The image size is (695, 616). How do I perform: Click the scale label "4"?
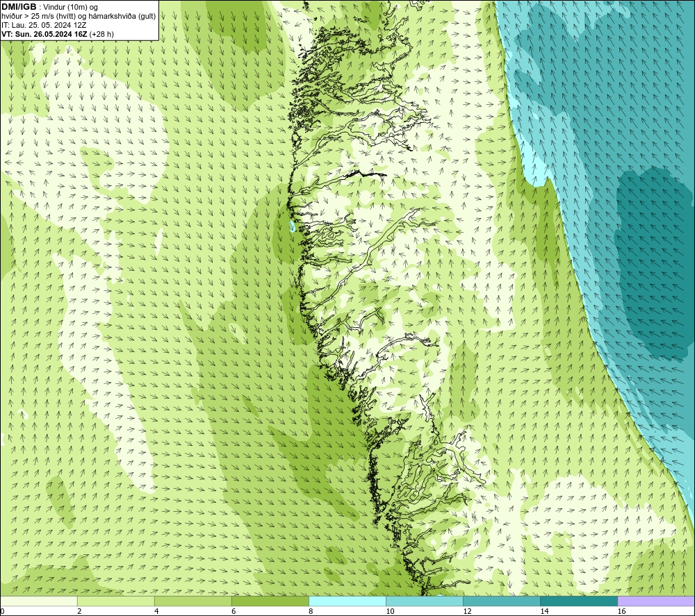(x=156, y=612)
